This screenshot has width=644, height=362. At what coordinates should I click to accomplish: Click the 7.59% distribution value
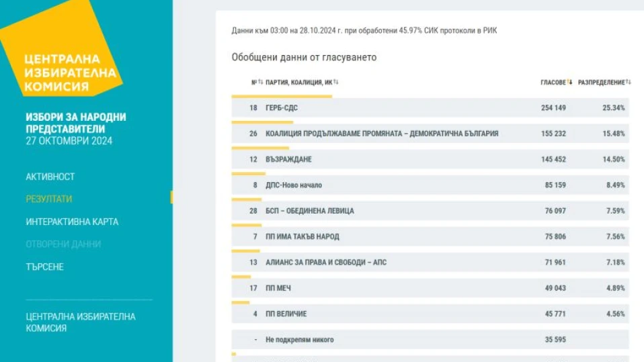[x=616, y=211]
